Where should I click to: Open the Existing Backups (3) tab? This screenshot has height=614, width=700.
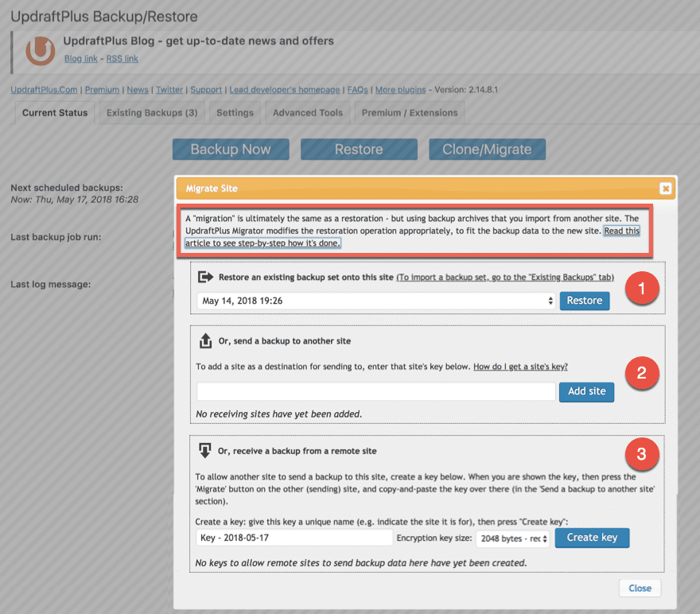[150, 112]
